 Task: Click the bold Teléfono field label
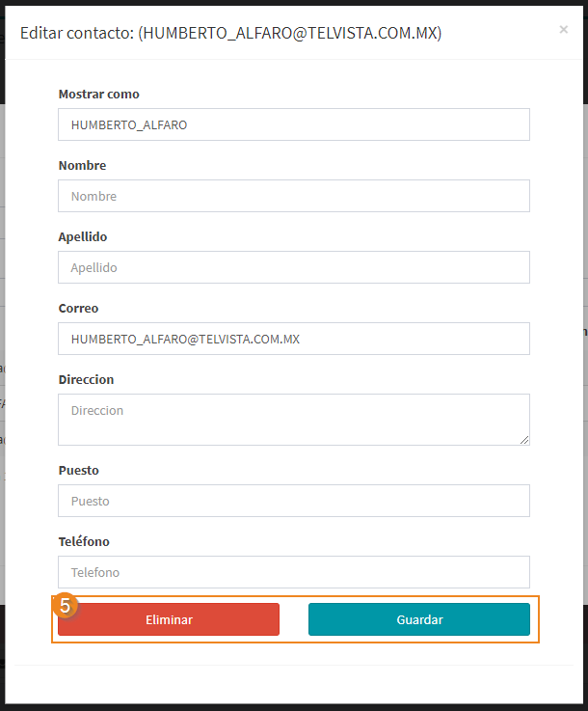(84, 542)
